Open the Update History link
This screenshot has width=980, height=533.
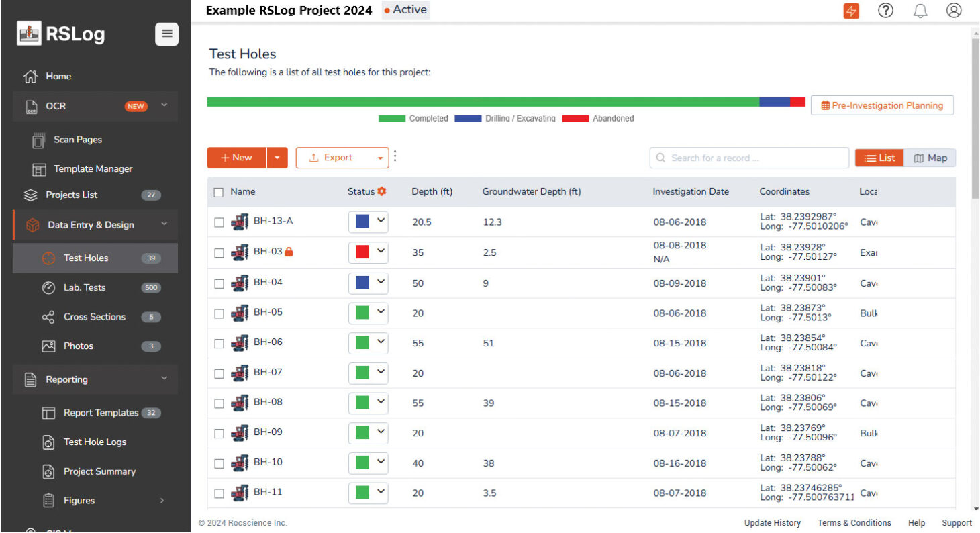(772, 523)
